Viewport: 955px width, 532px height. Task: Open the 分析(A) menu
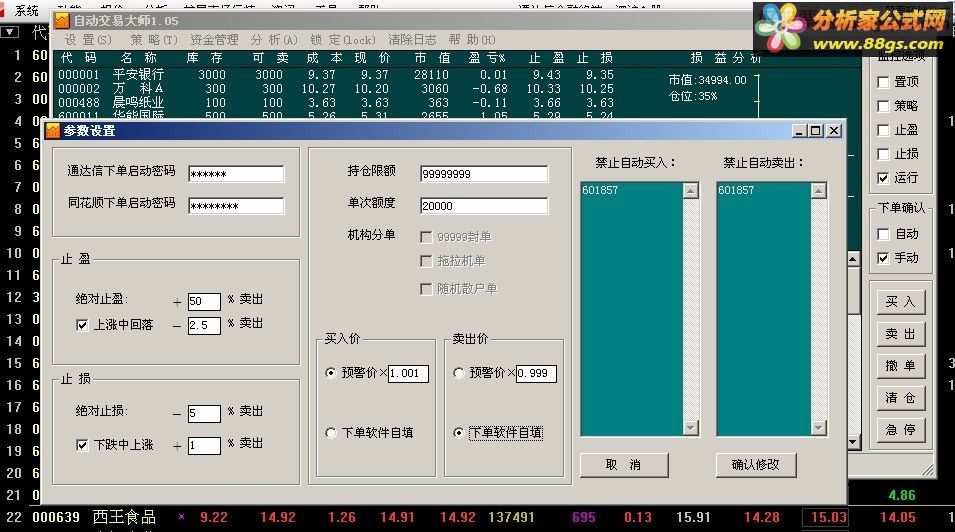pyautogui.click(x=274, y=40)
